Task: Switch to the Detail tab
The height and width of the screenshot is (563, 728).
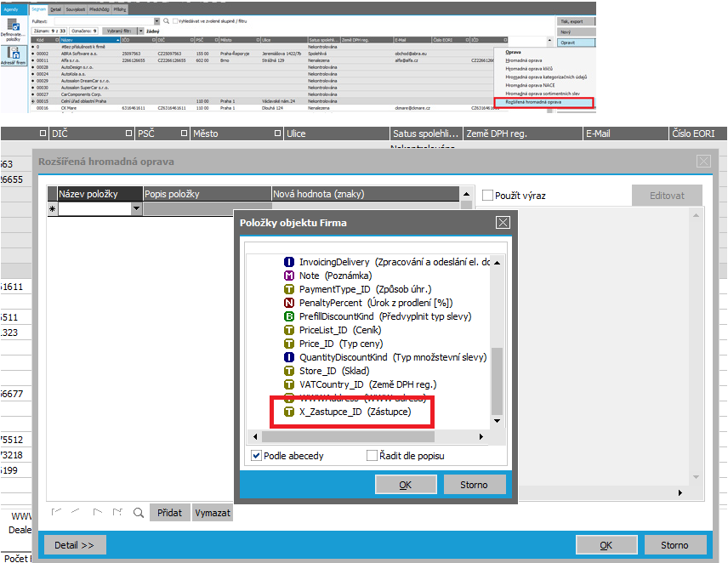Action: point(55,9)
